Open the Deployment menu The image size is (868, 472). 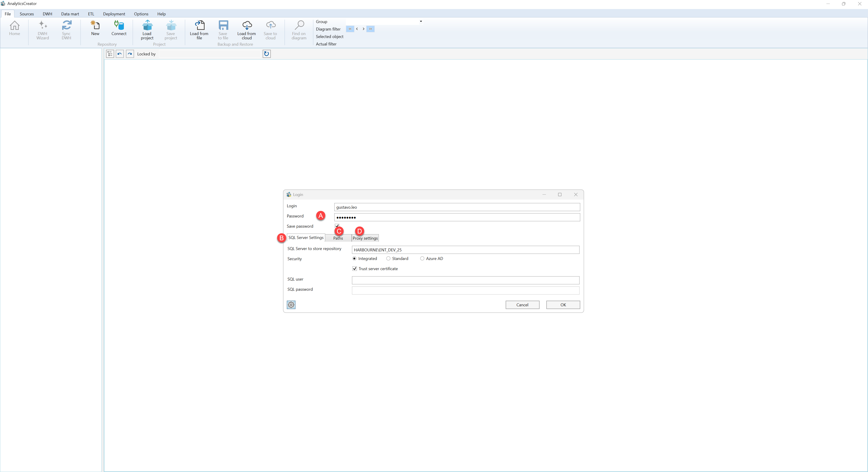click(114, 14)
